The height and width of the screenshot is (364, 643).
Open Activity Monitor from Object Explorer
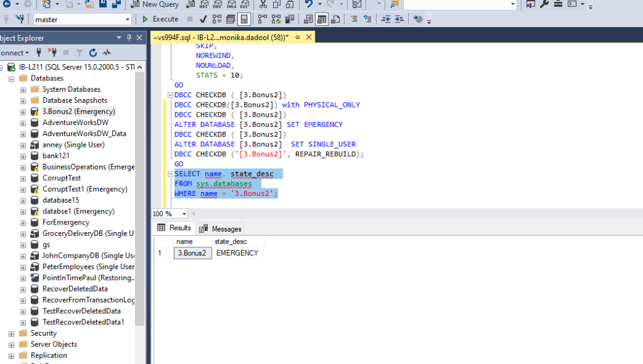click(107, 53)
